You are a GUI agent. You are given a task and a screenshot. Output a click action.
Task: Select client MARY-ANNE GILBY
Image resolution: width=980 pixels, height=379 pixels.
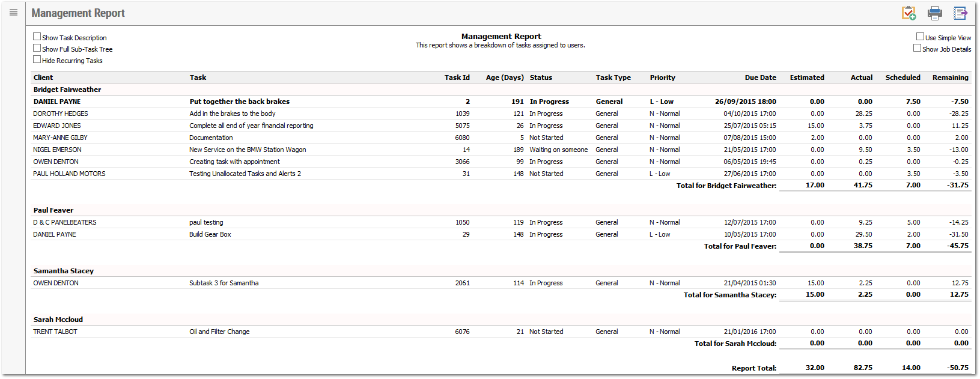pos(60,138)
